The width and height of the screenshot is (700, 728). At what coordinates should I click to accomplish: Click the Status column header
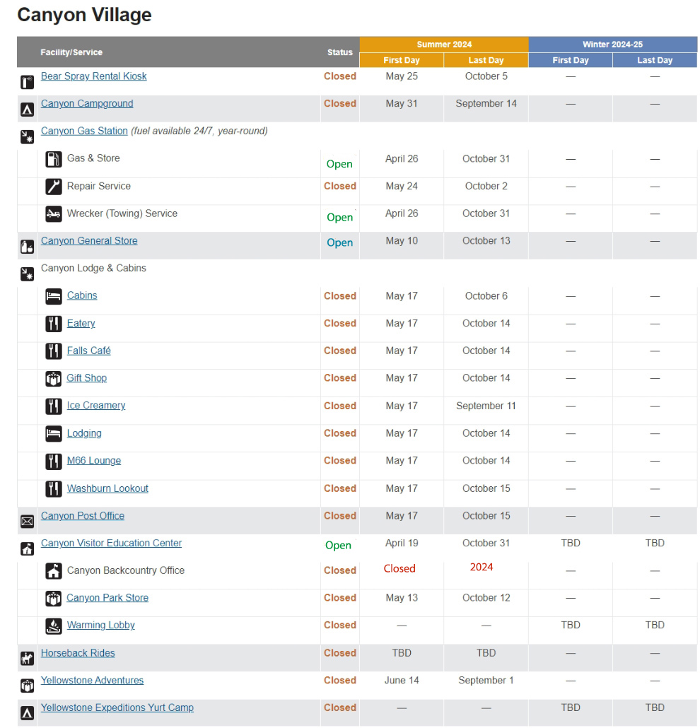coord(339,52)
